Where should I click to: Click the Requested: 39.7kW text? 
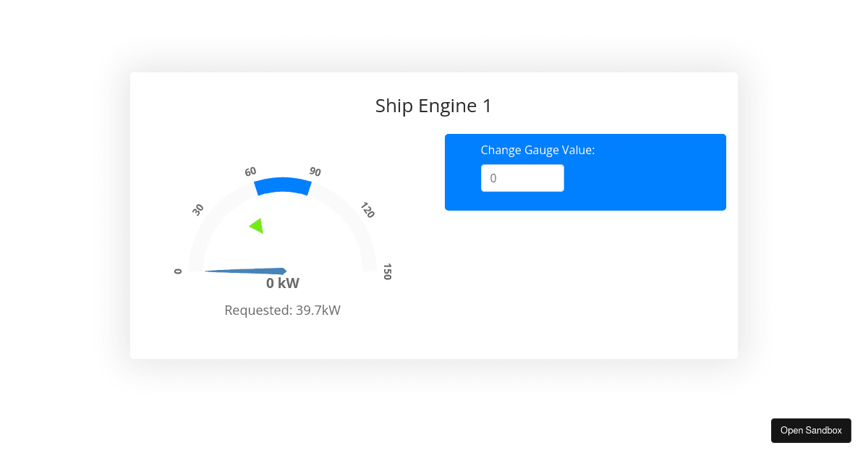click(282, 310)
